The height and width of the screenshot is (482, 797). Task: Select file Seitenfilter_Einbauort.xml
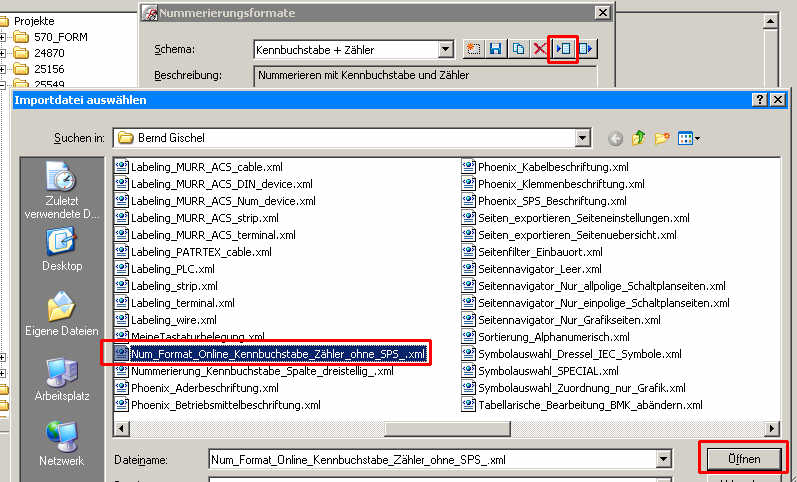pos(532,252)
